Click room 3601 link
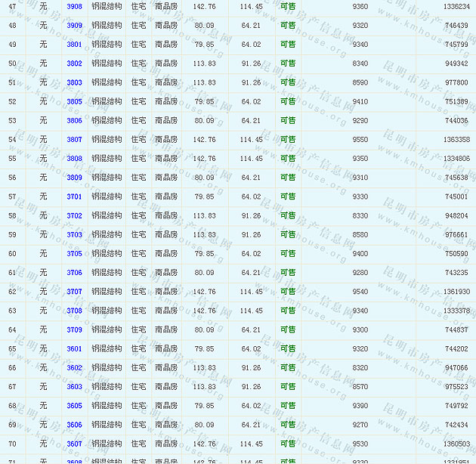The image size is (476, 464). [74, 348]
